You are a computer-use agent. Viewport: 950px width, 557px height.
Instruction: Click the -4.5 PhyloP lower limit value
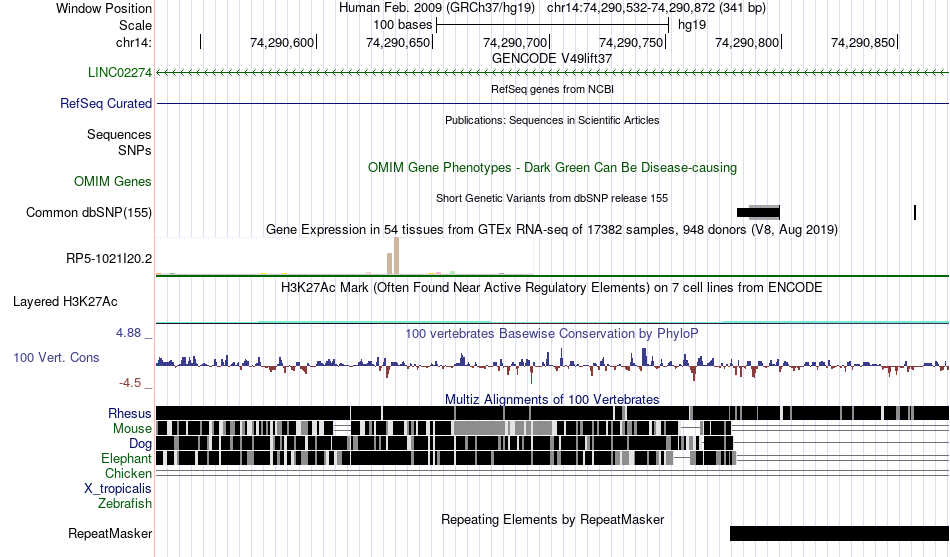coord(130,382)
